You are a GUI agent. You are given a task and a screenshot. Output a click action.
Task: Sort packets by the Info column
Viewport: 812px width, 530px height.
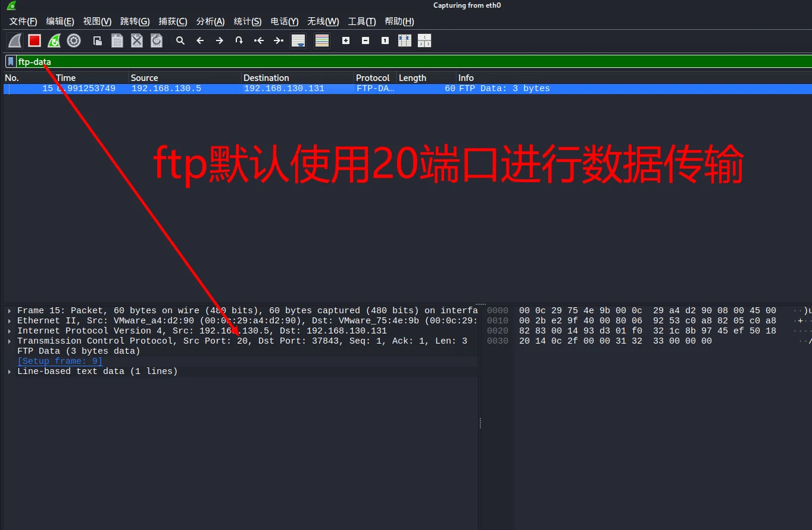pos(634,78)
